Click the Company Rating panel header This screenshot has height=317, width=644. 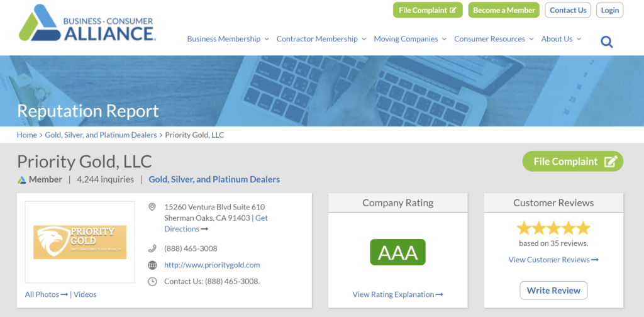397,203
